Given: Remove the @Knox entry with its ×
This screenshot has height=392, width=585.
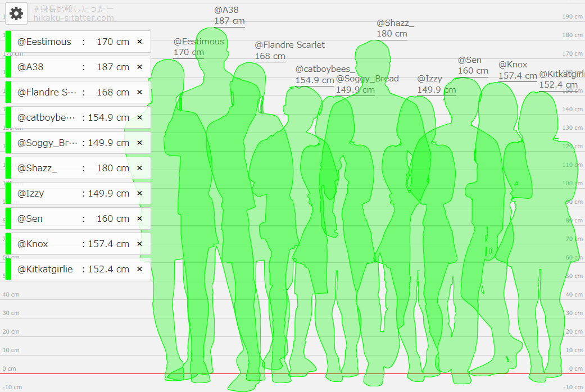Looking at the screenshot, I should (139, 244).
